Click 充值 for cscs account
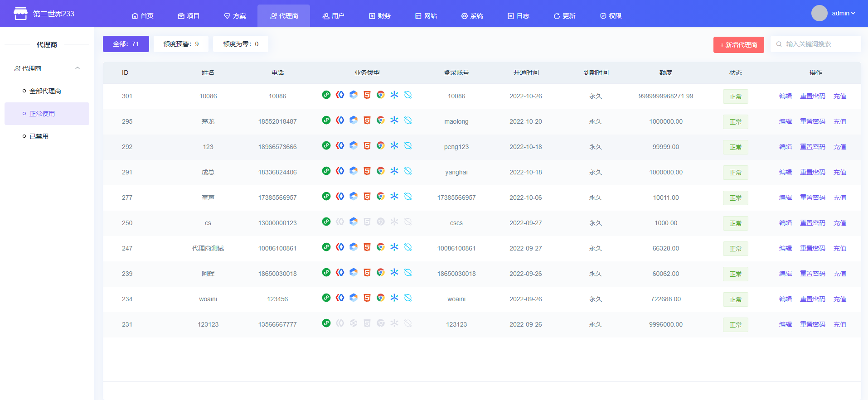 (x=840, y=223)
